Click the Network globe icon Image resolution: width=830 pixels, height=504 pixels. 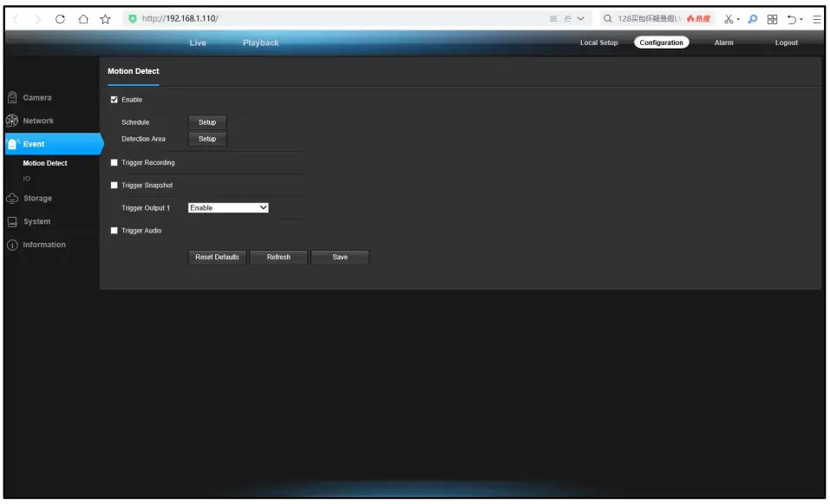tap(11, 121)
